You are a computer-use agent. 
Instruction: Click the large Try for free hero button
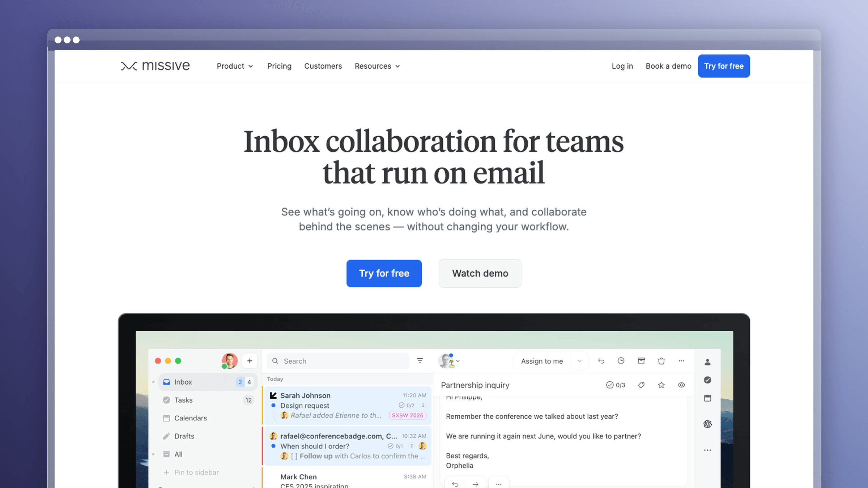tap(384, 273)
